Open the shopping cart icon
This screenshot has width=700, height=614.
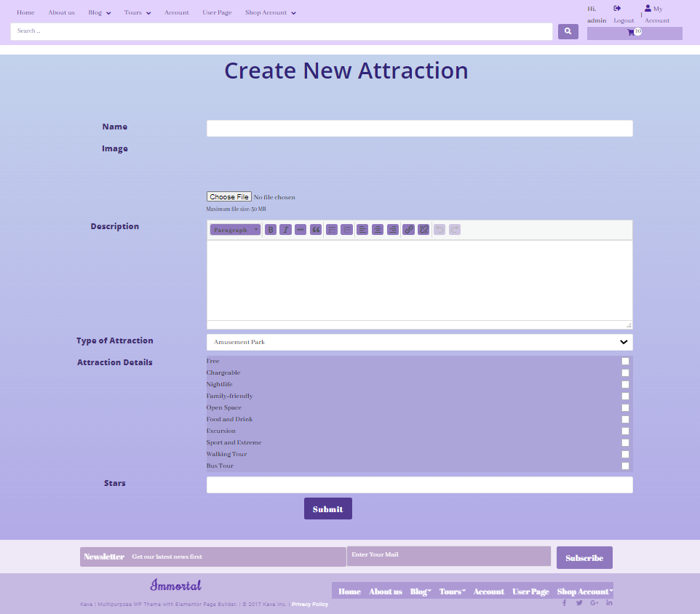(x=631, y=33)
